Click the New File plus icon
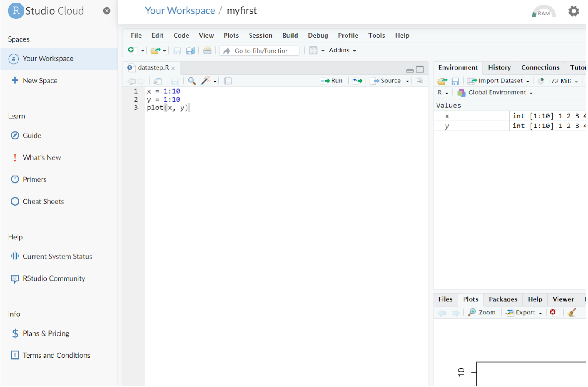The height and width of the screenshot is (387, 588). point(131,50)
